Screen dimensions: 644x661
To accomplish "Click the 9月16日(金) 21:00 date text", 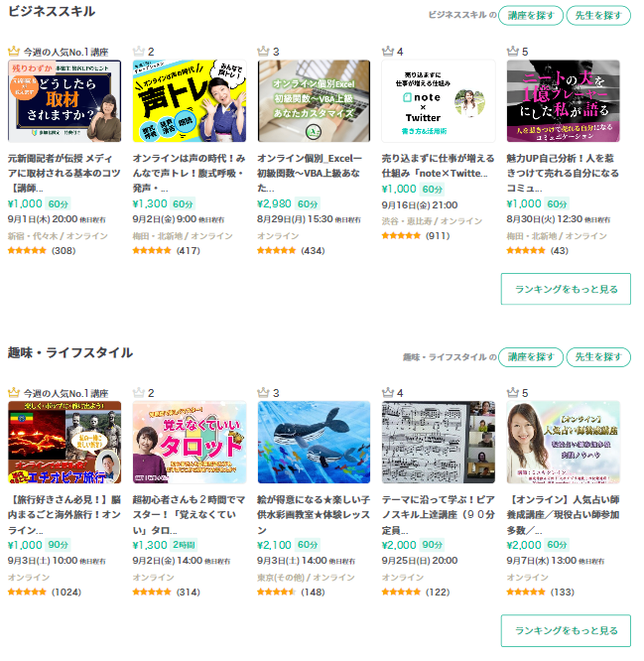I will pos(420,205).
